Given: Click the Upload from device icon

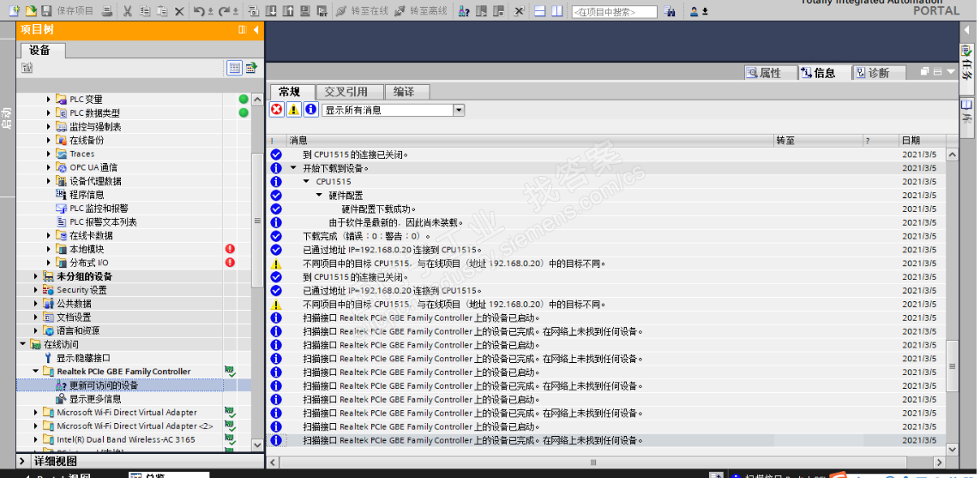Looking at the screenshot, I should (x=287, y=10).
